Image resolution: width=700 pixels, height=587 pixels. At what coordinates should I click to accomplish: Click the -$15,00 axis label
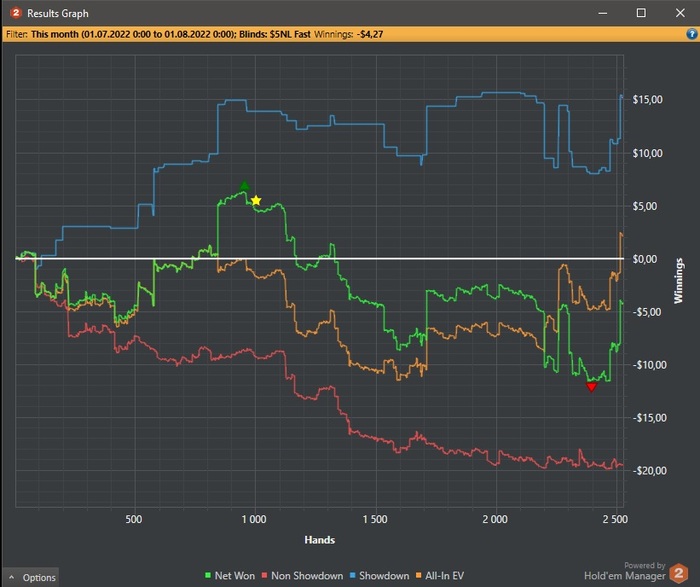point(649,418)
